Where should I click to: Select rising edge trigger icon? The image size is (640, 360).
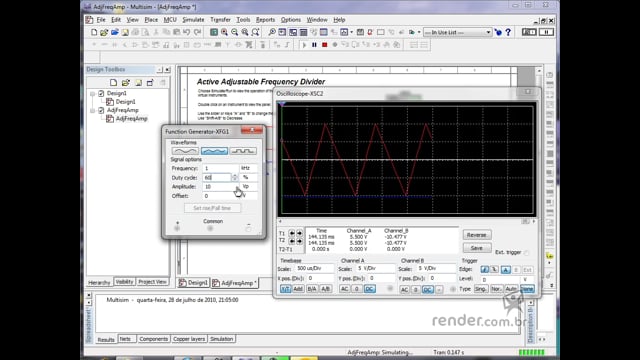click(484, 269)
